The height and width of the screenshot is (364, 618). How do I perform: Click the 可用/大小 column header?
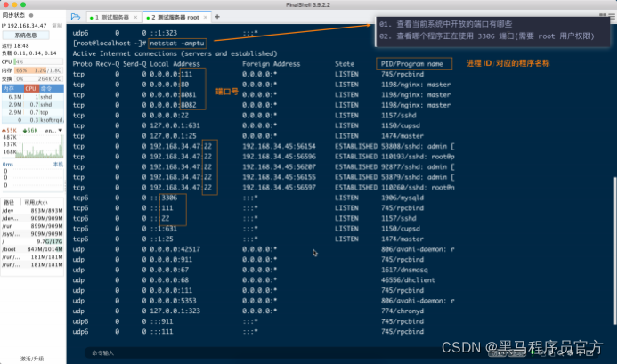coord(37,203)
